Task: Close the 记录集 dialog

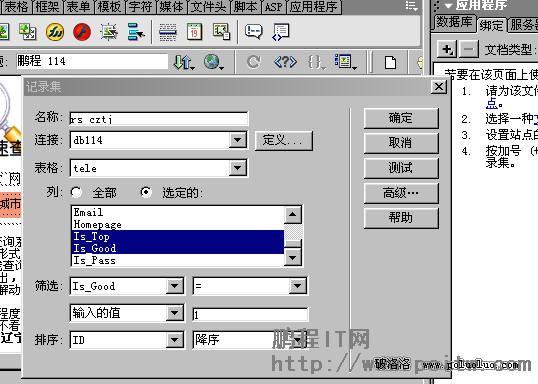Action: (x=438, y=87)
